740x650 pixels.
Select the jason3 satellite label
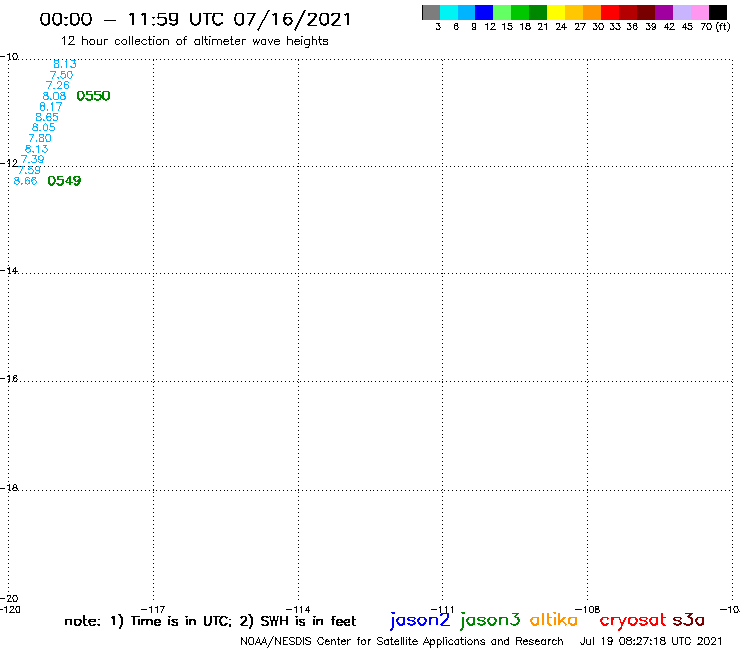coord(490,620)
